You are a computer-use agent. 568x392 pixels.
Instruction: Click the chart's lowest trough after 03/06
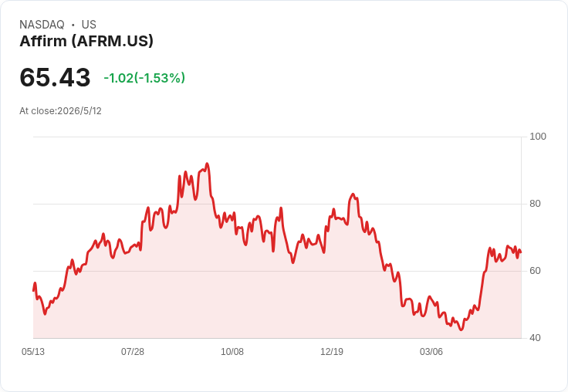461,329
